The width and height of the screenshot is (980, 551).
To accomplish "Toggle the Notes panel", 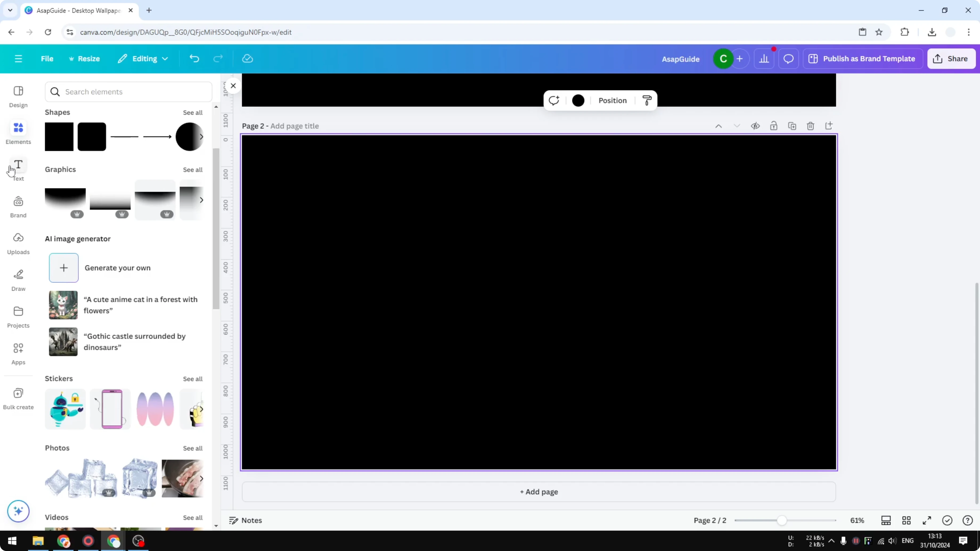I will tap(245, 520).
